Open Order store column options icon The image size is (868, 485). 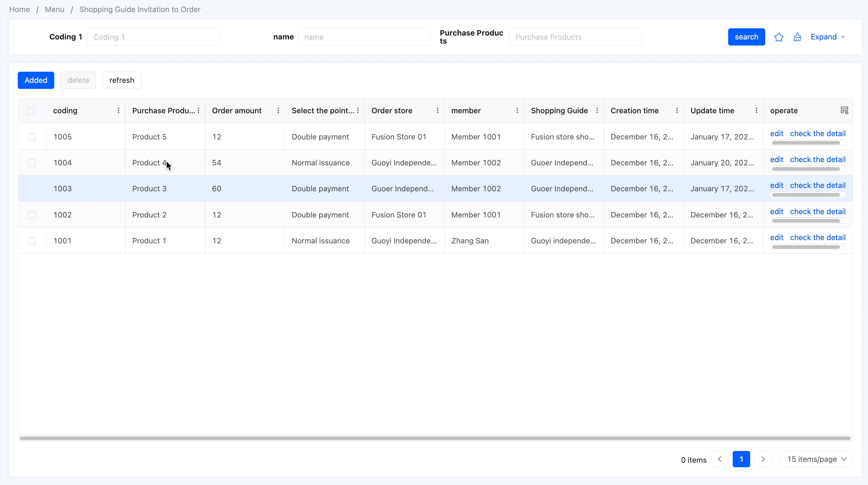[437, 111]
